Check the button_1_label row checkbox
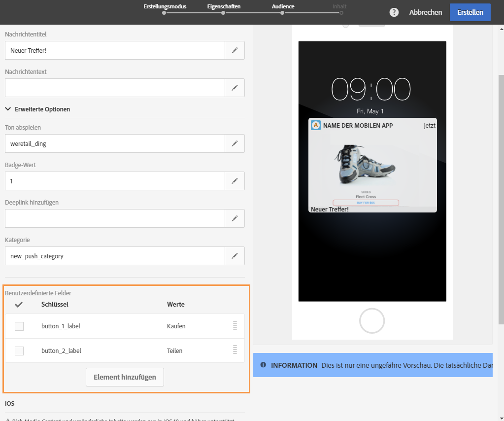This screenshot has height=421, width=504. point(19,326)
